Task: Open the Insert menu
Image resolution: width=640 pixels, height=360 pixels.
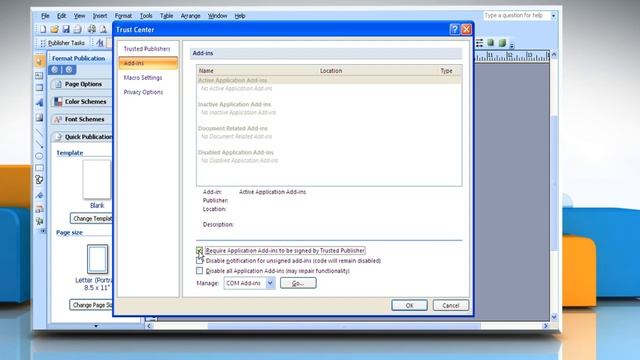Action: click(x=100, y=16)
